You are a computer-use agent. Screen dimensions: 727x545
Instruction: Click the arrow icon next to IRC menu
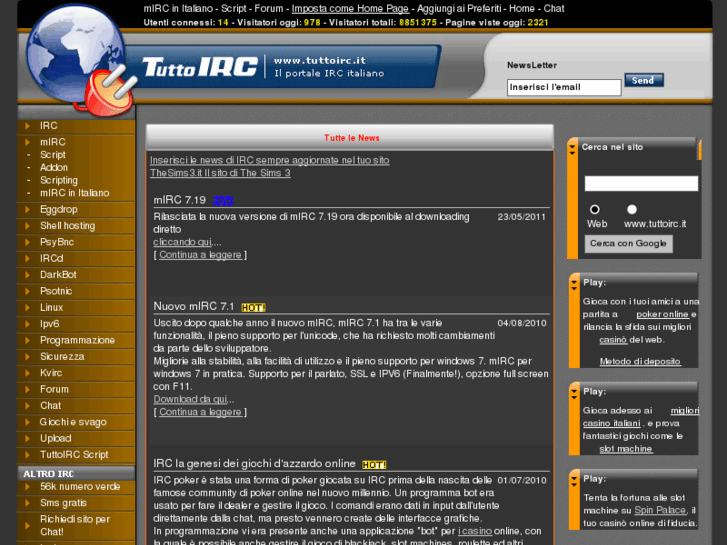[27, 126]
